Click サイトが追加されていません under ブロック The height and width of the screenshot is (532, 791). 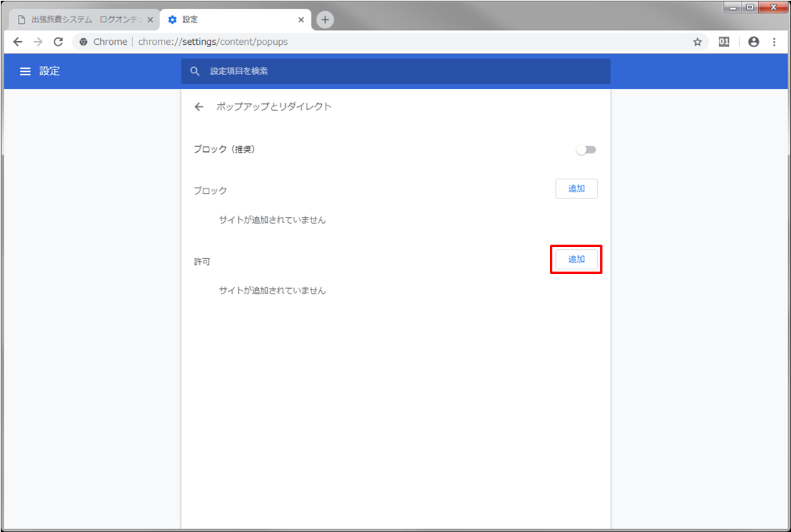pyautogui.click(x=272, y=220)
